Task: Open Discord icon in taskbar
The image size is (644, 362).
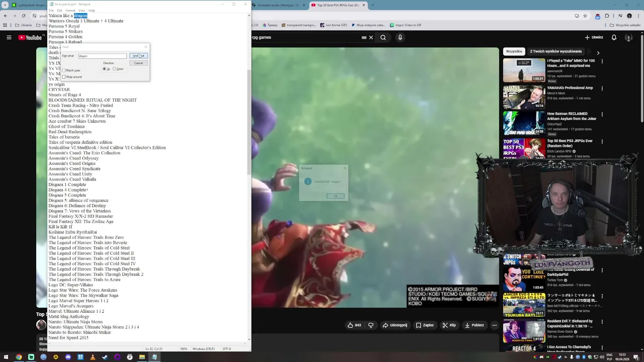Action: pos(68,357)
